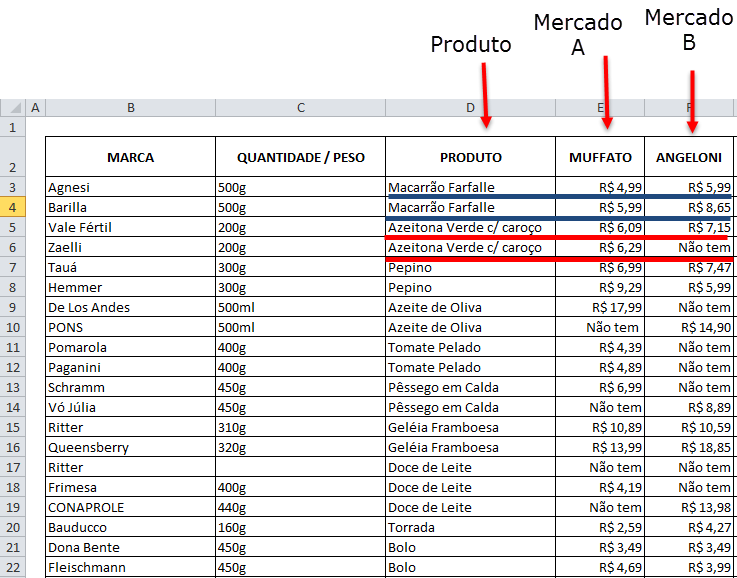Select the Zaelli cell
737x578 pixels.
[x=130, y=247]
